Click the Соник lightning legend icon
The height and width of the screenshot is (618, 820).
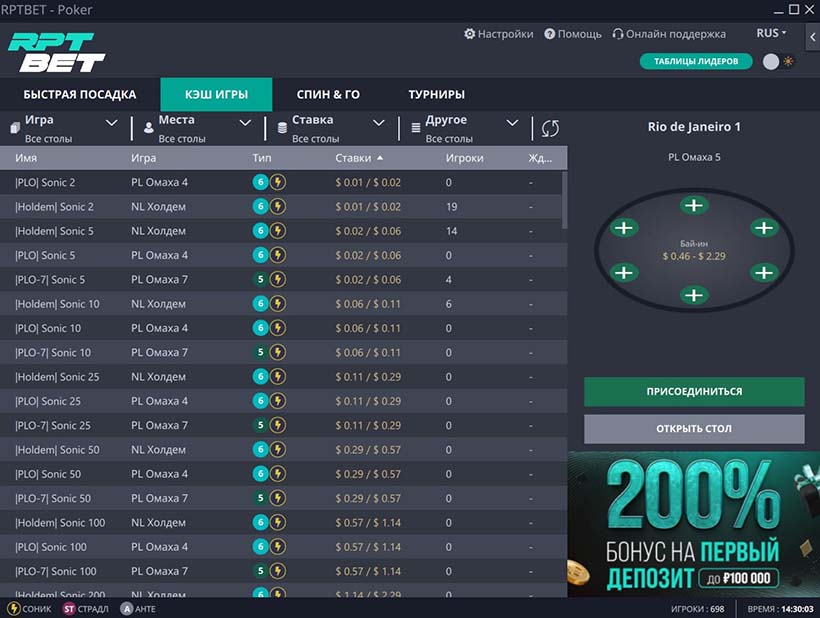tap(13, 609)
